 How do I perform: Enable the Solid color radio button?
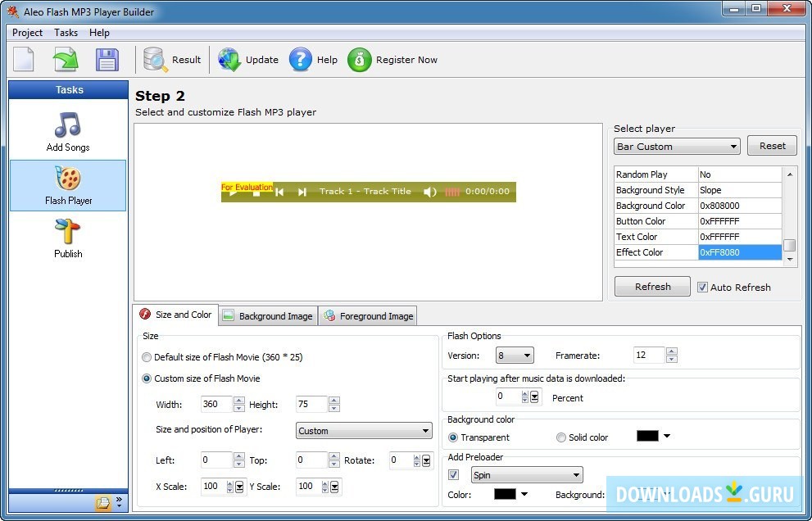561,437
